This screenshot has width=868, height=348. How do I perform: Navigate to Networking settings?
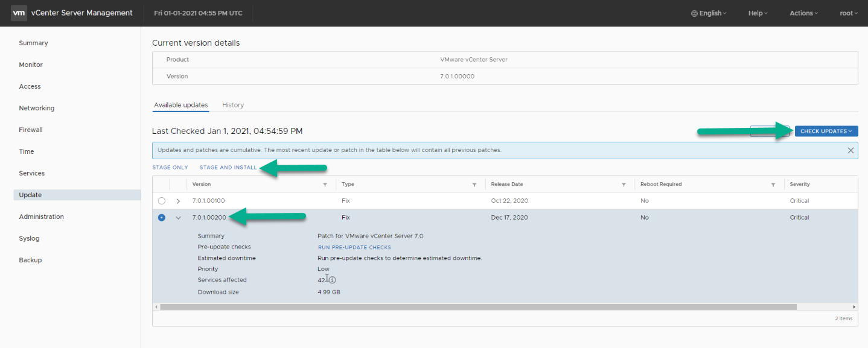coord(36,108)
